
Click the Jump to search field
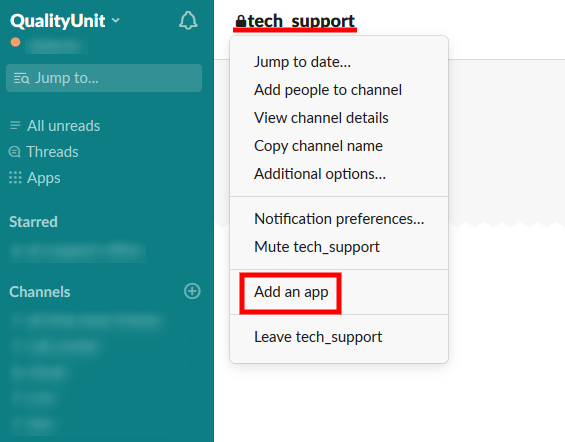(x=104, y=78)
